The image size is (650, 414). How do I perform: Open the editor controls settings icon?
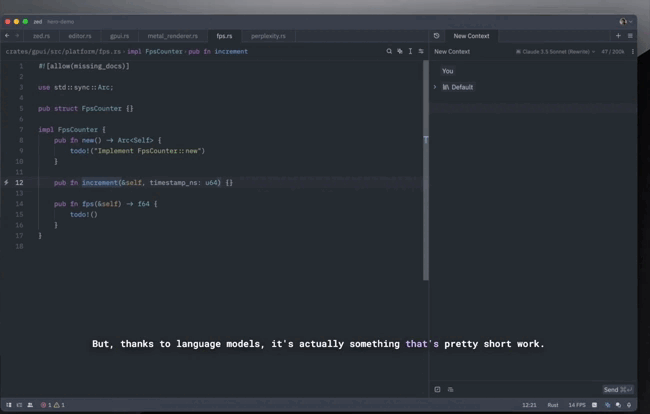point(421,51)
